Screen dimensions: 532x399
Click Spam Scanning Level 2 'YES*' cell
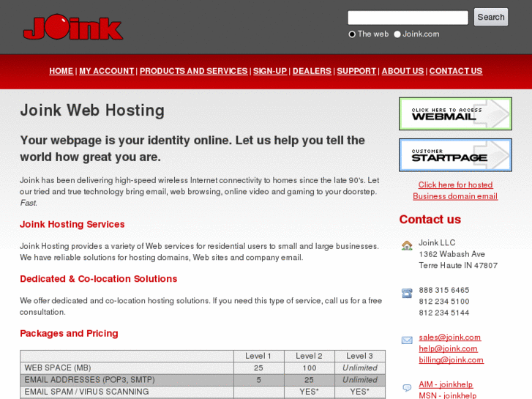[x=309, y=392]
